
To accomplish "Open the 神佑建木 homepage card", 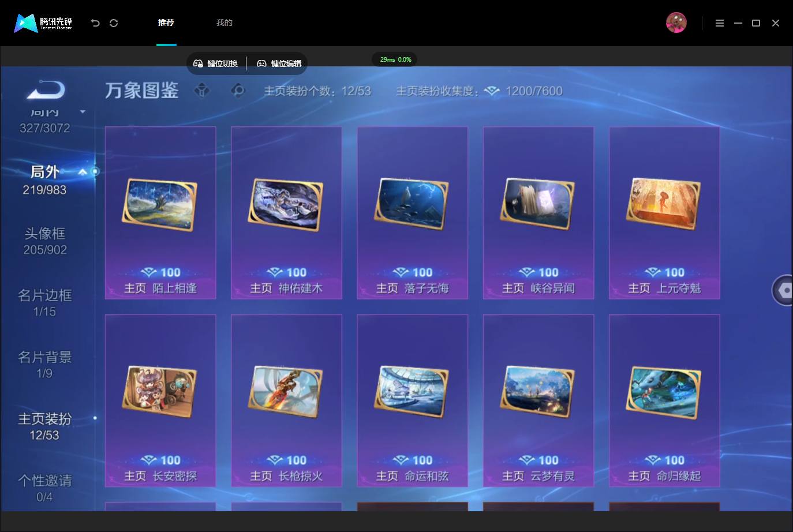I will [x=286, y=213].
